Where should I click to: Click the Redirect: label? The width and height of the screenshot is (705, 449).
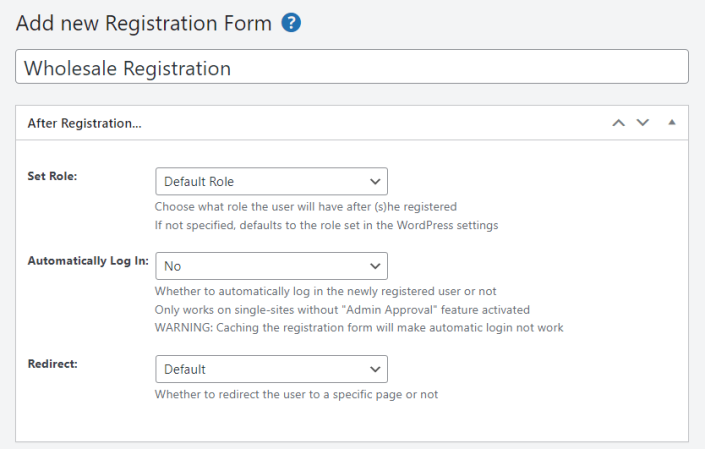click(52, 362)
